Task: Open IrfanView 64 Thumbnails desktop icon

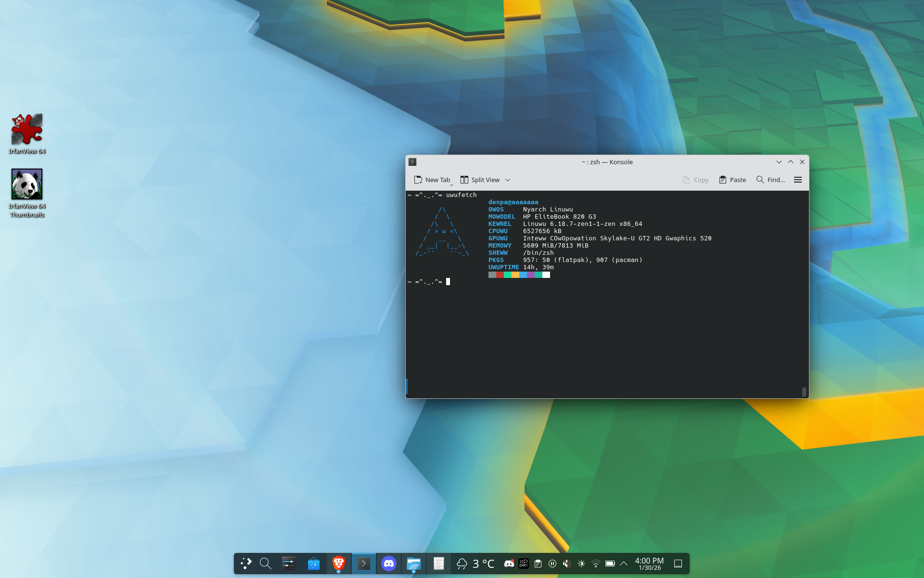Action: [27, 185]
